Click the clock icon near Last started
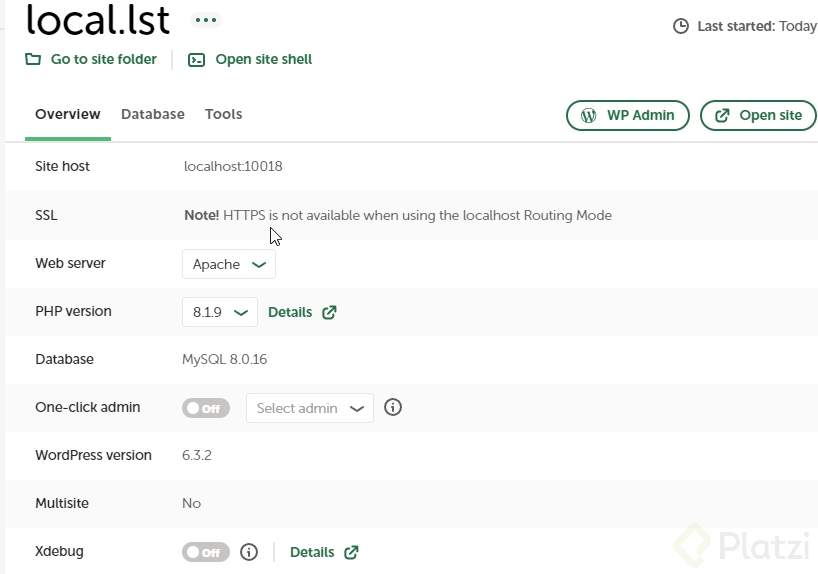 pyautogui.click(x=681, y=26)
